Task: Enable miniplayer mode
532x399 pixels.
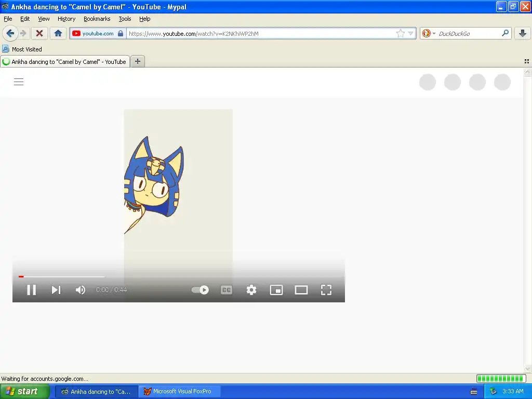Action: [276, 290]
